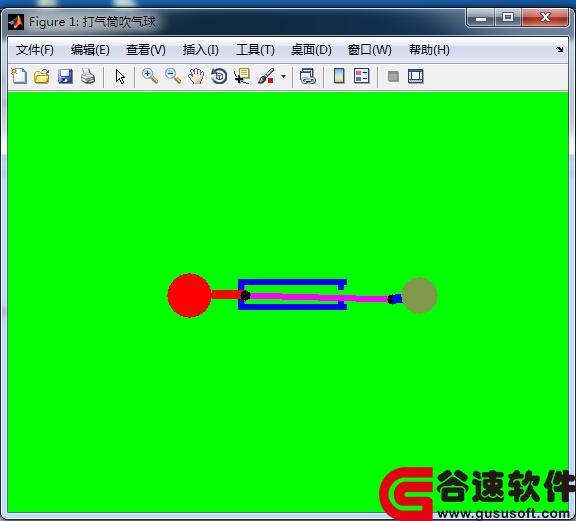This screenshot has height=521, width=576.
Task: Open a file with folder icon
Action: point(42,76)
